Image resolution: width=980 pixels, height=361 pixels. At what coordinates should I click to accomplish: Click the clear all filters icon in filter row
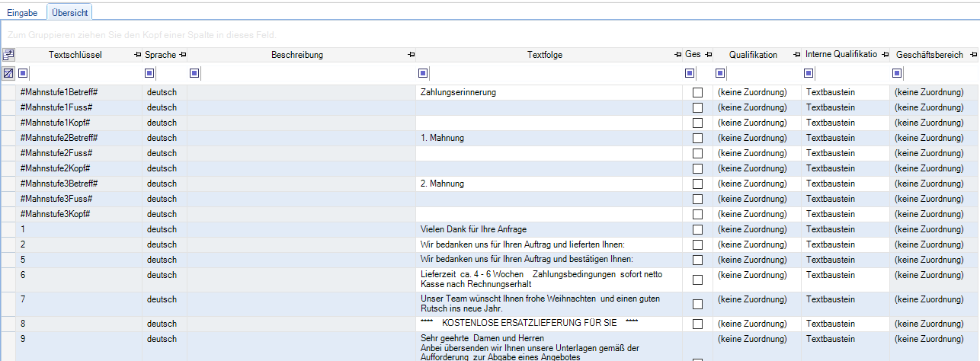[x=8, y=73]
